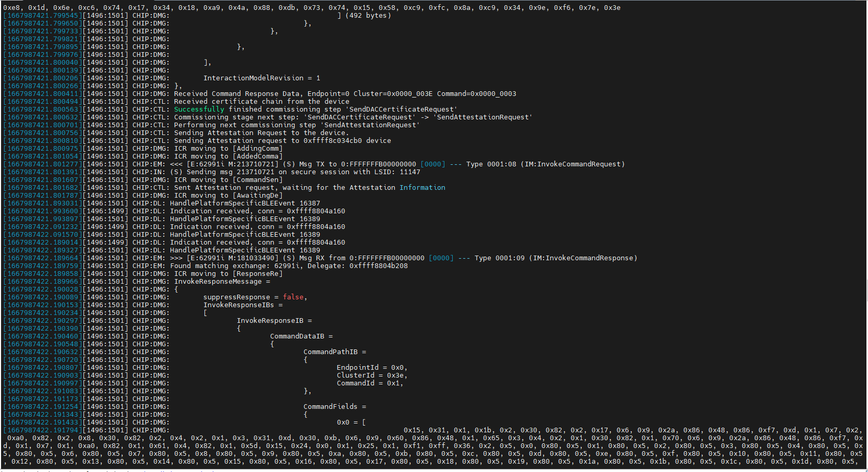868x472 pixels.
Task: Click "[0000]" in the Msg TX line
Action: coord(433,164)
